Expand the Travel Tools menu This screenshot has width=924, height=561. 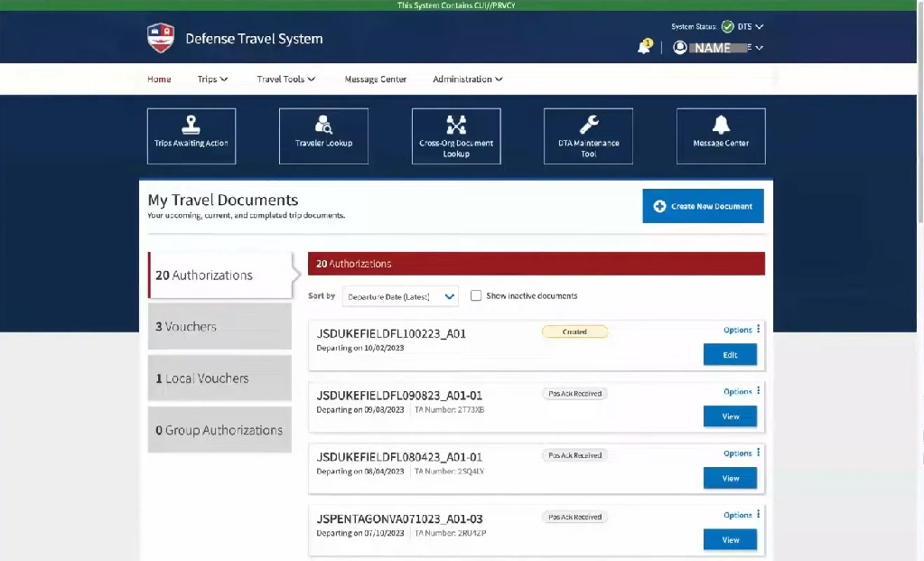[285, 79]
